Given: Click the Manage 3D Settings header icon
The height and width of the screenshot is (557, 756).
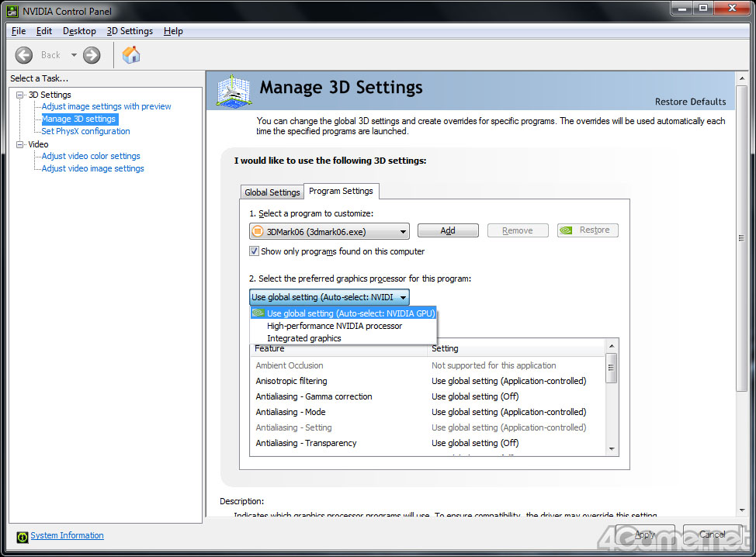Looking at the screenshot, I should click(x=234, y=91).
